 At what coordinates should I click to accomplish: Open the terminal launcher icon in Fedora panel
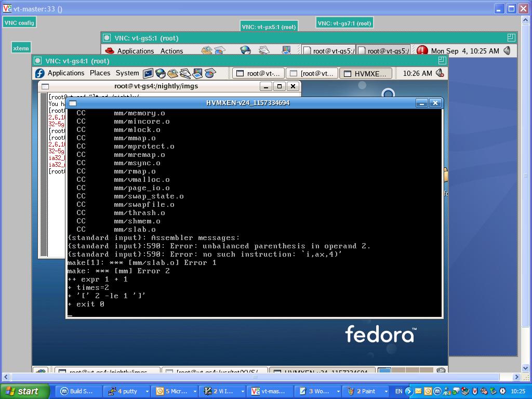(148, 73)
